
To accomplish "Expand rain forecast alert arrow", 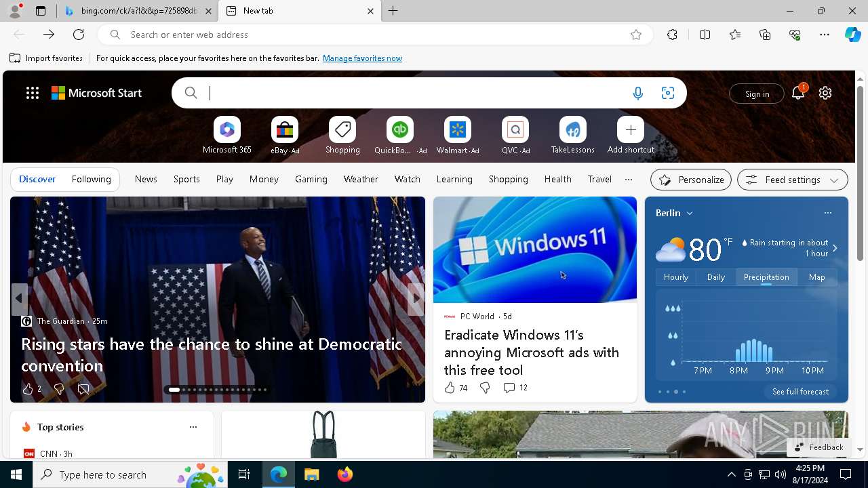I will point(835,248).
